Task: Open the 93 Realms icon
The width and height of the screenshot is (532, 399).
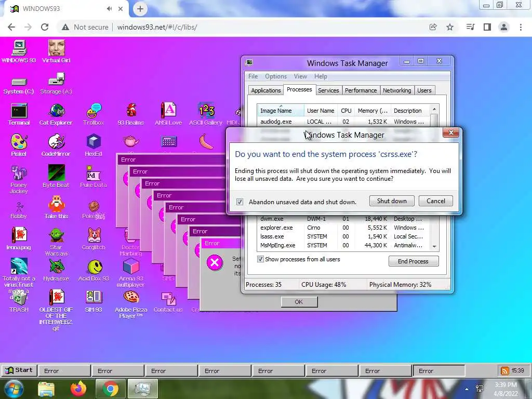Action: (131, 114)
